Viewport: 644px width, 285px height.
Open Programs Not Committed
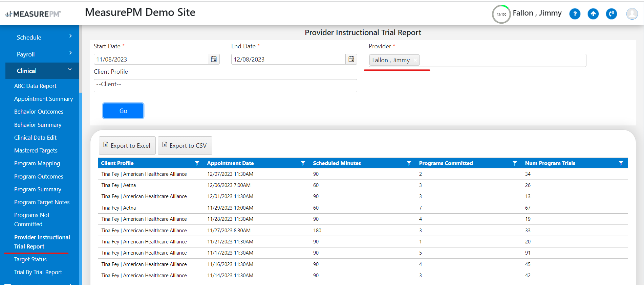click(x=32, y=220)
